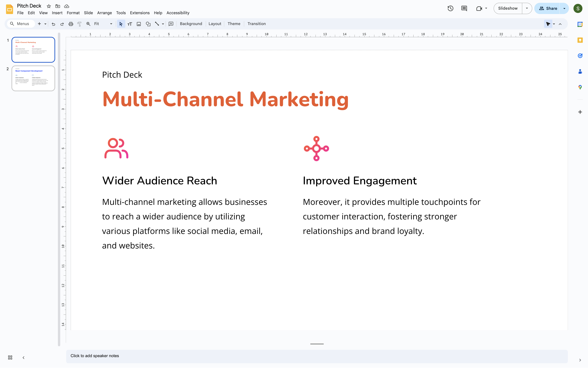The height and width of the screenshot is (368, 588).
Task: Open the Slide menu
Action: [x=88, y=13]
